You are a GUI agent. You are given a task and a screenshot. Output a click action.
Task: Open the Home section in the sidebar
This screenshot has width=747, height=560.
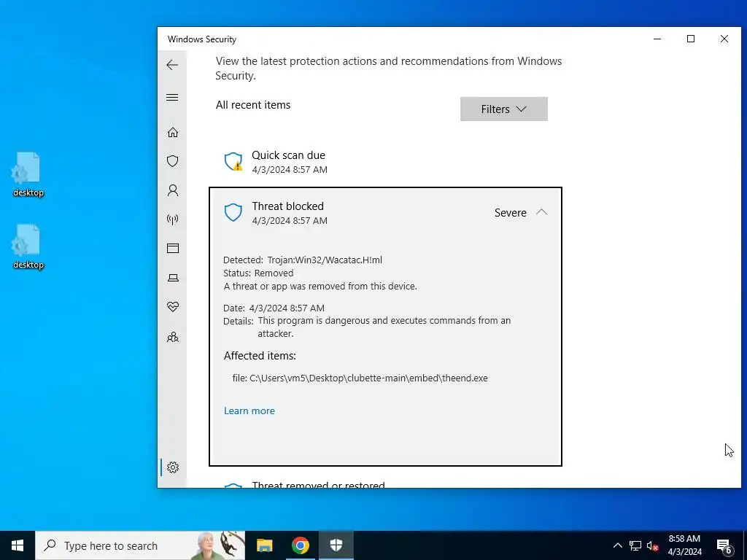[172, 133]
